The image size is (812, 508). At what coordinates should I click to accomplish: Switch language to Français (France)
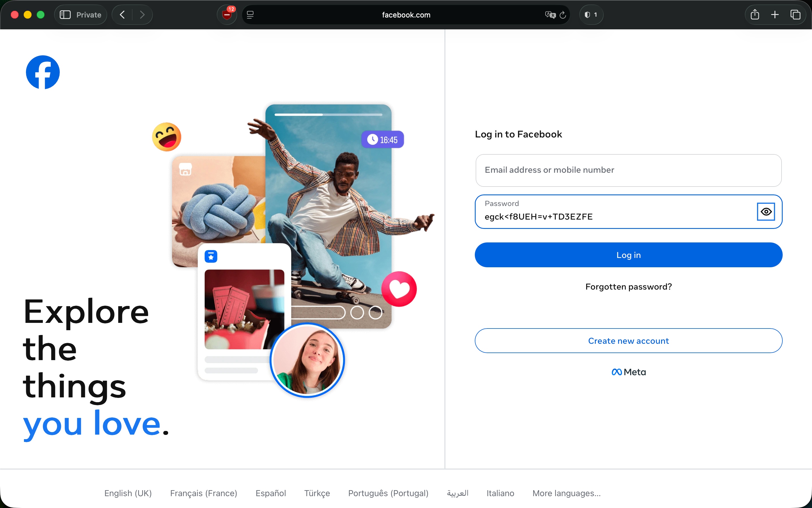tap(204, 493)
